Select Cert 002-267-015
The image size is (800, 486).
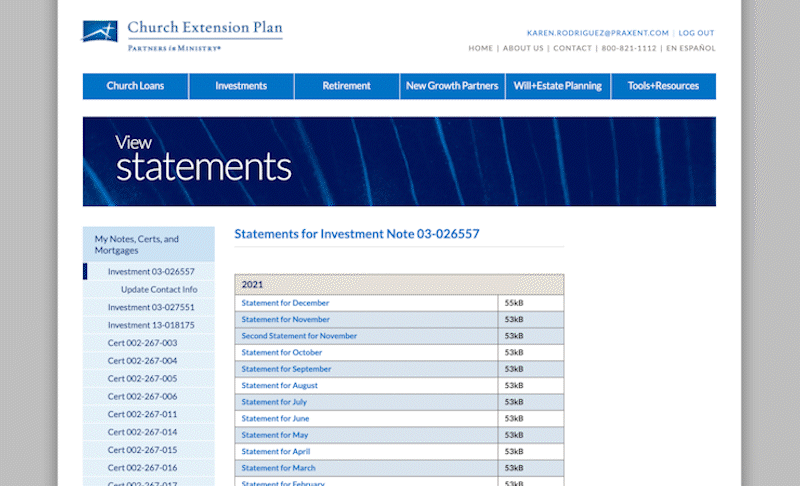148,450
